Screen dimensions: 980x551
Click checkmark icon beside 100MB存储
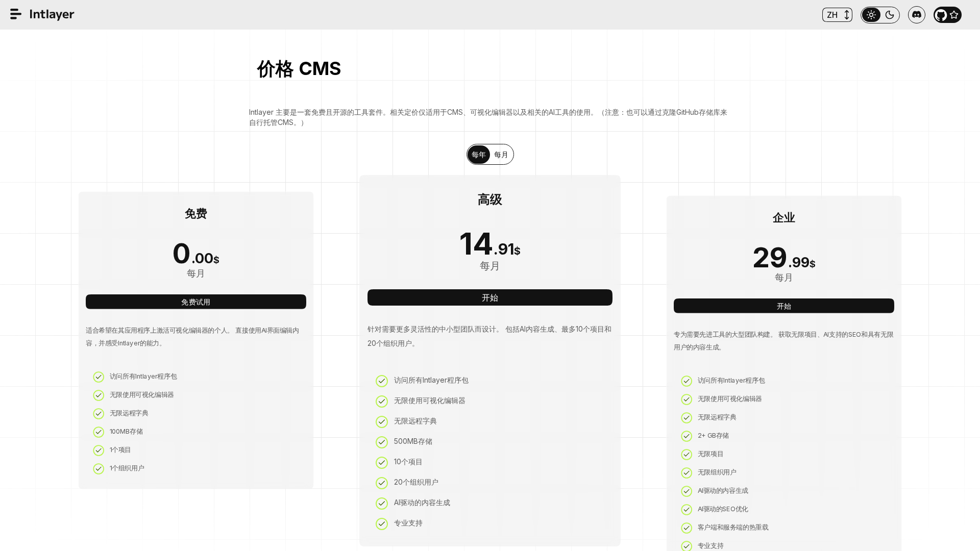pyautogui.click(x=99, y=432)
